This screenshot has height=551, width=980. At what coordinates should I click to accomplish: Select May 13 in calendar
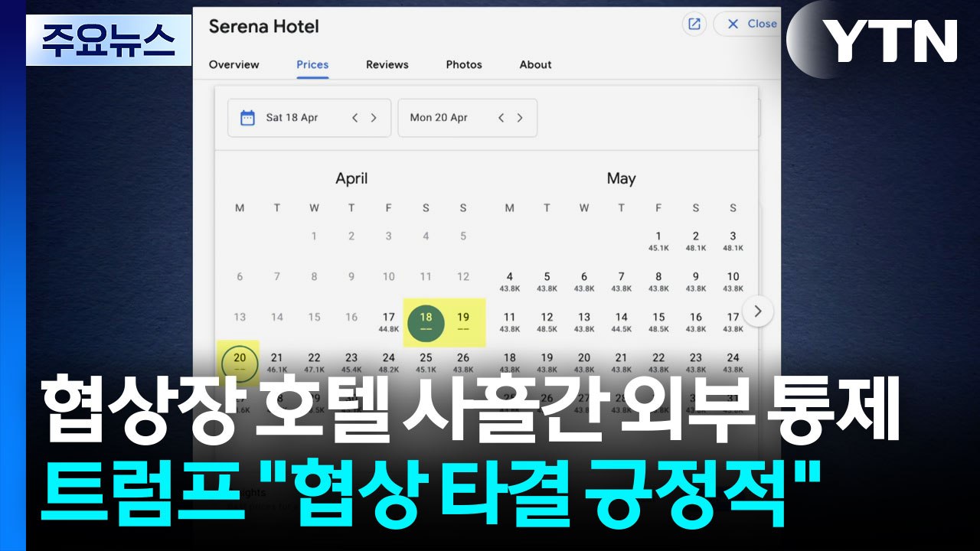pyautogui.click(x=584, y=321)
